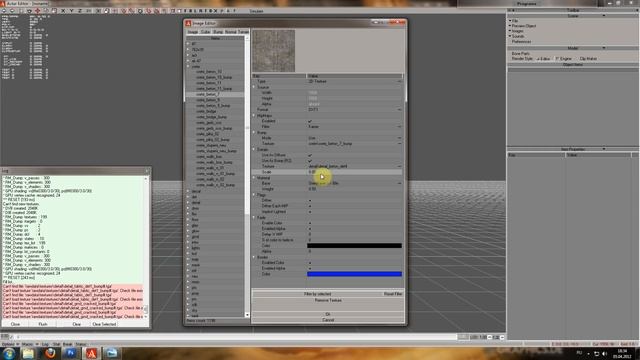
Task: Collapse the Details property group
Action: [254, 149]
